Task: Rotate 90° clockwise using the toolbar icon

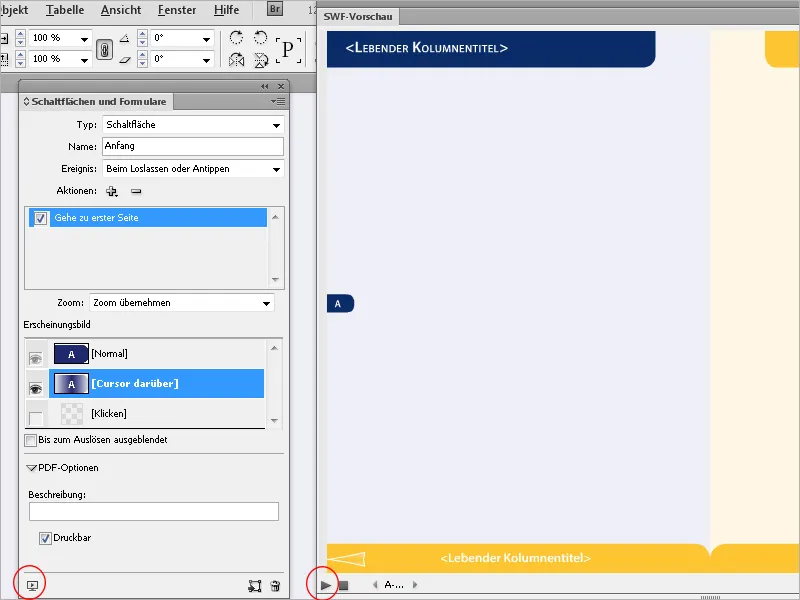Action: pos(236,38)
